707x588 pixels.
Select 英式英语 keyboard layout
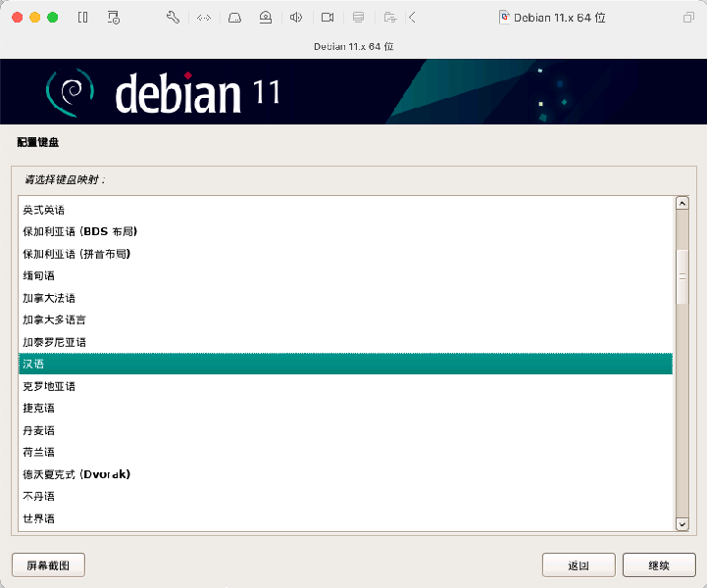(x=345, y=210)
